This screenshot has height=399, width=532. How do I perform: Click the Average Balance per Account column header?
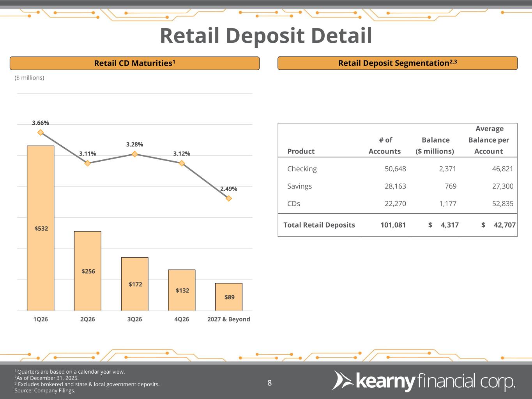click(x=489, y=140)
